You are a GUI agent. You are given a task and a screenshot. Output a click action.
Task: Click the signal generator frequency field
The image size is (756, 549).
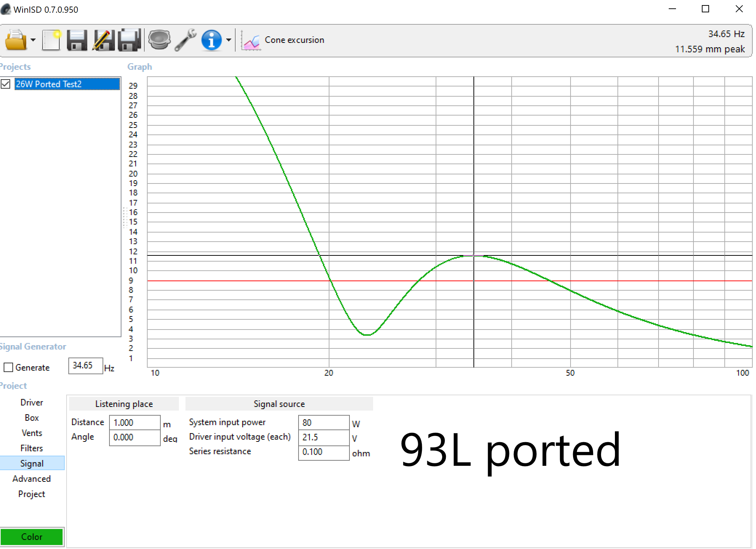pyautogui.click(x=85, y=366)
